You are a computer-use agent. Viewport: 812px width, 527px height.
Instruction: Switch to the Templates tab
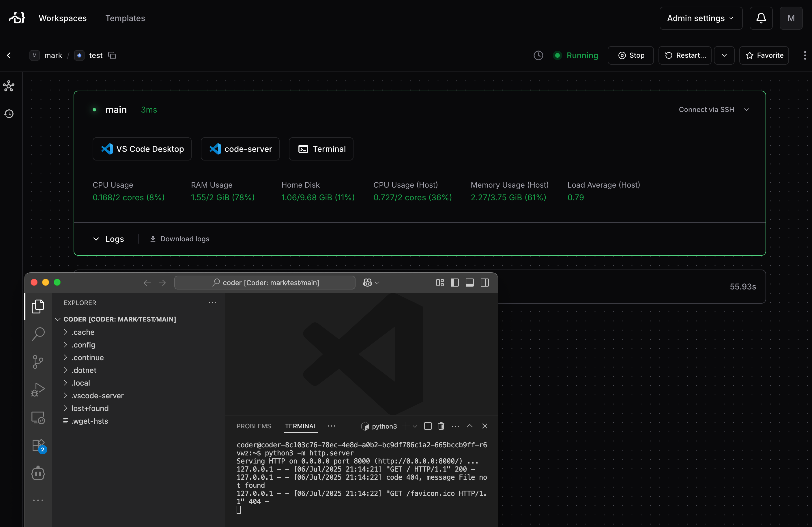pyautogui.click(x=125, y=18)
